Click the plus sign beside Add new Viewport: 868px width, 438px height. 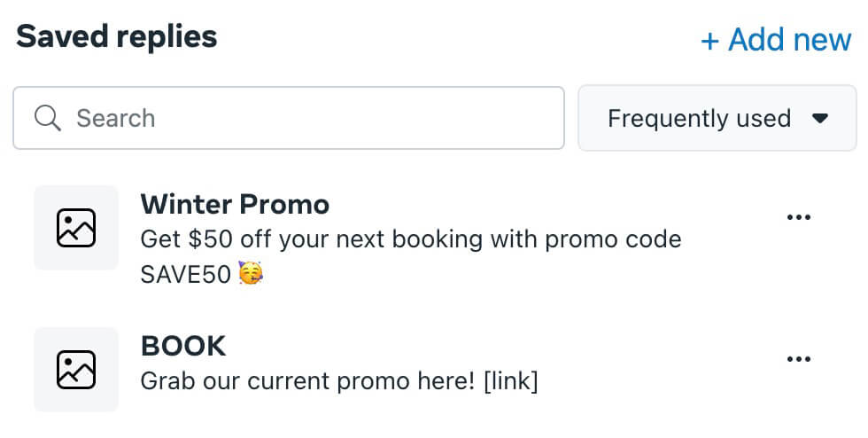(x=709, y=41)
